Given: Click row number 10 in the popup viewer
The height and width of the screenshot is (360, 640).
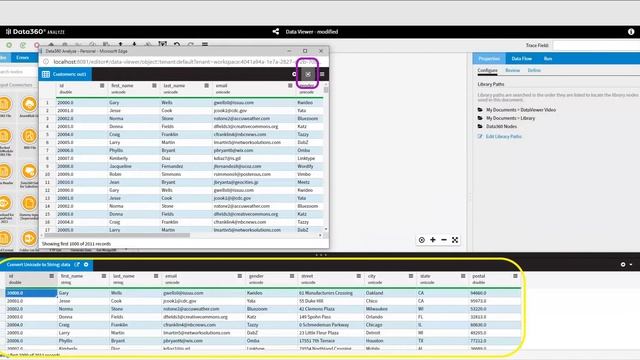Looking at the screenshot, I should click(47, 174).
